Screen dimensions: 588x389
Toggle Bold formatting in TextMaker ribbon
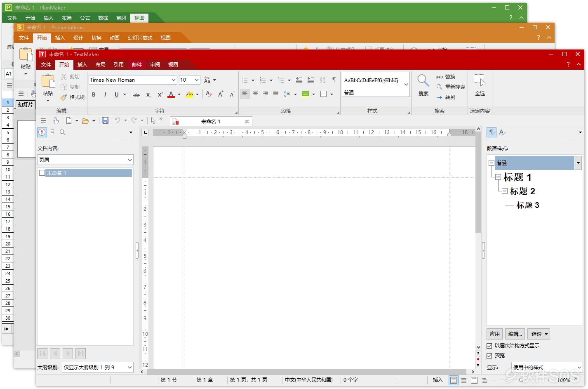point(94,94)
